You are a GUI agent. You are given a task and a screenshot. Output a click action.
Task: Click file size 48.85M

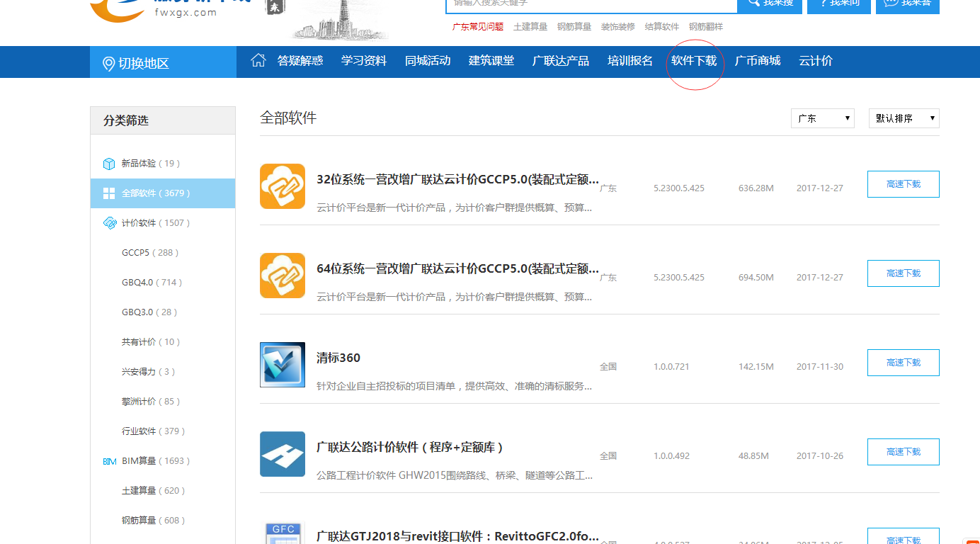click(753, 456)
